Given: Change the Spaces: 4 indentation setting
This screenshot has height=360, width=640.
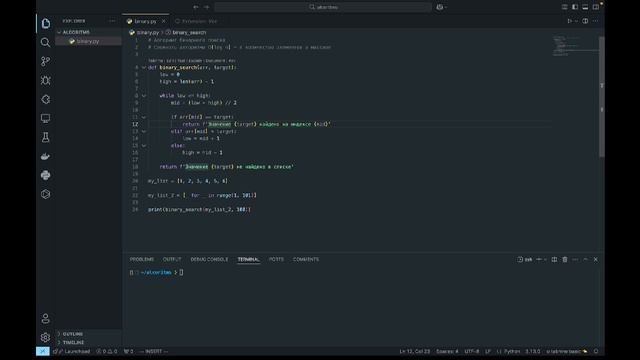Looking at the screenshot, I should pyautogui.click(x=447, y=351).
